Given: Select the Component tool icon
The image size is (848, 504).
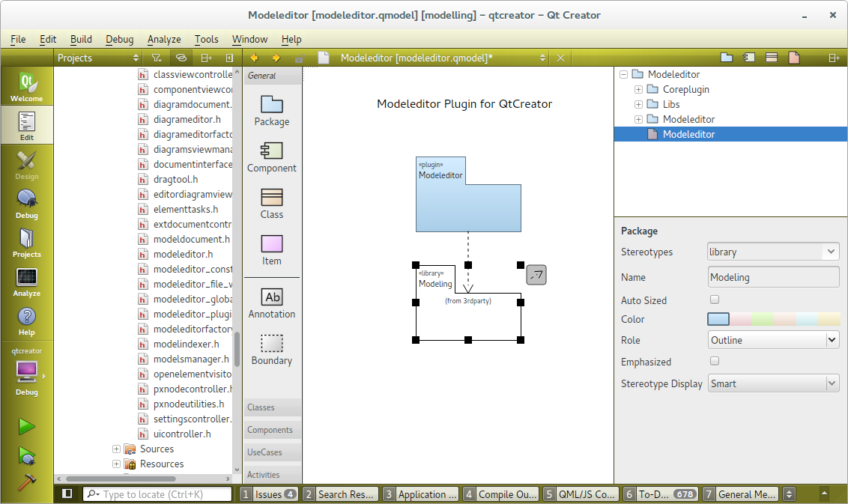Looking at the screenshot, I should pos(271,151).
